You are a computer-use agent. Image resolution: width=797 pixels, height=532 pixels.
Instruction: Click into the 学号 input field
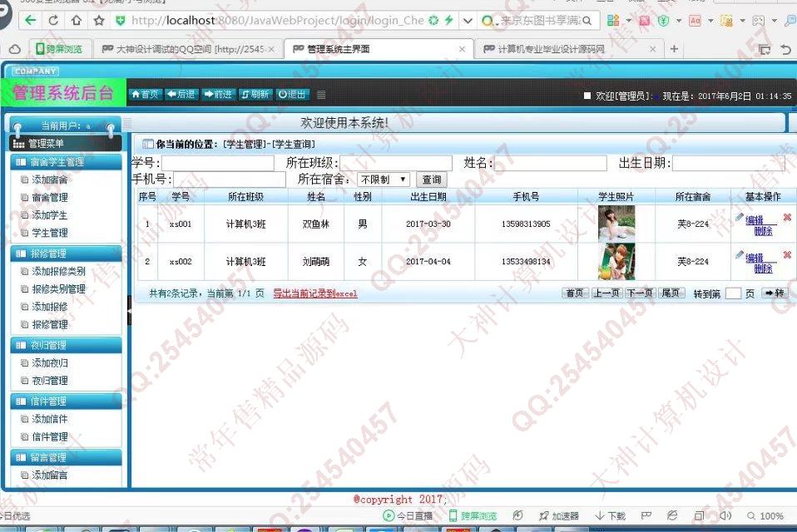pyautogui.click(x=218, y=164)
